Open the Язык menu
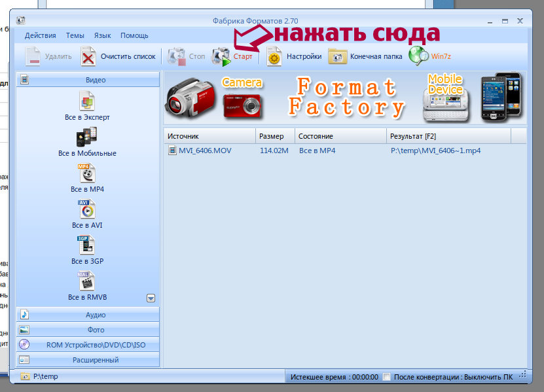This screenshot has height=392, width=544. pyautogui.click(x=102, y=35)
